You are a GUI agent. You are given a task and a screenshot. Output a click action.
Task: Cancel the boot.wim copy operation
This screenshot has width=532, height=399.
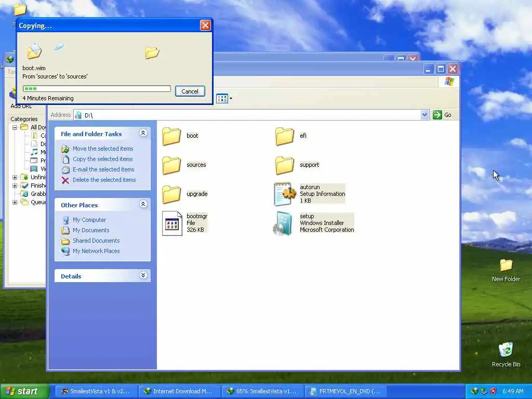[190, 91]
